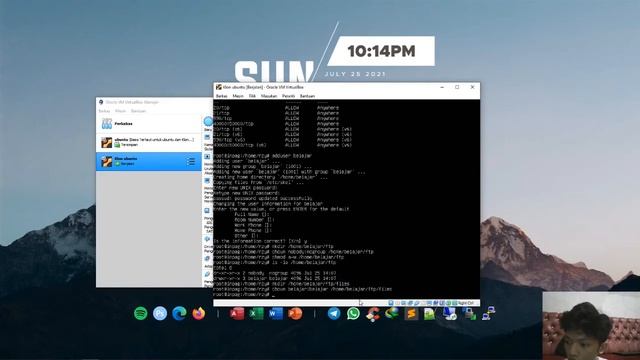Click the Klon ubuntu VM icon in list
This screenshot has height=360, width=640.
click(x=107, y=161)
